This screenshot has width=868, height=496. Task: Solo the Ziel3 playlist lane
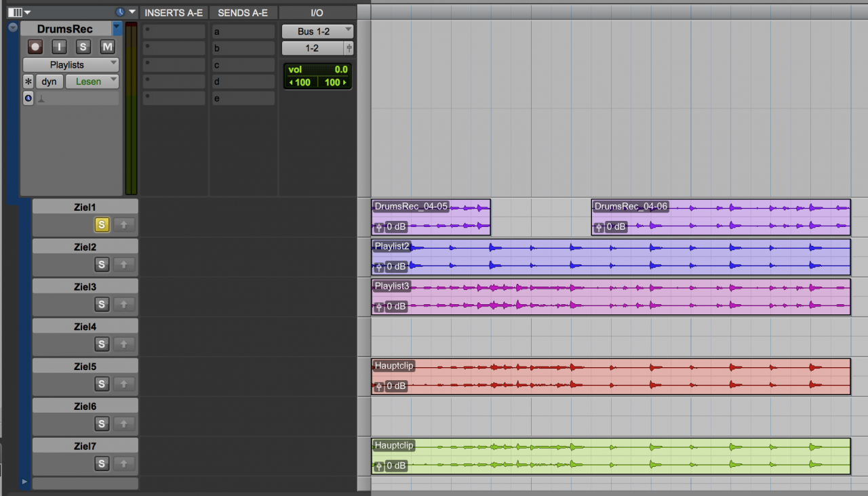102,304
